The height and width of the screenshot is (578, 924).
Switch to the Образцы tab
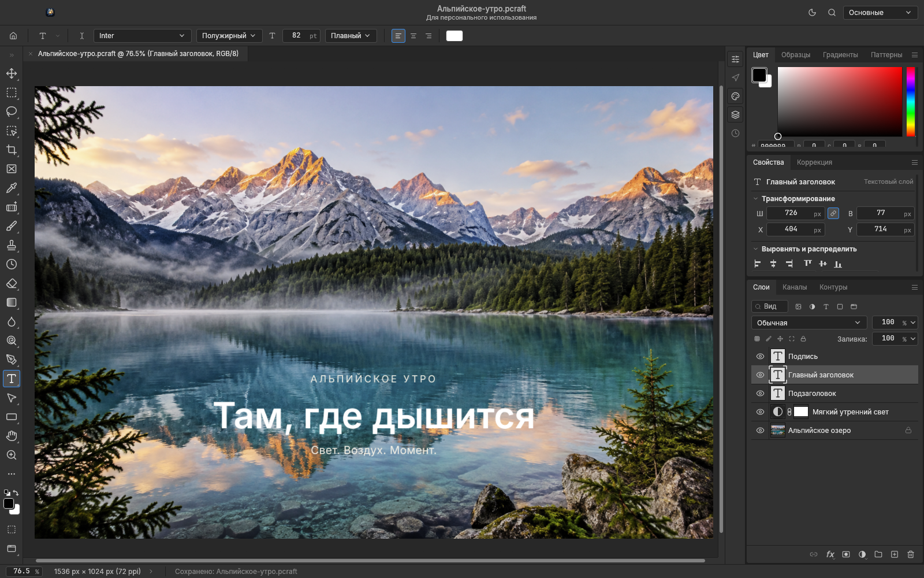tap(796, 55)
